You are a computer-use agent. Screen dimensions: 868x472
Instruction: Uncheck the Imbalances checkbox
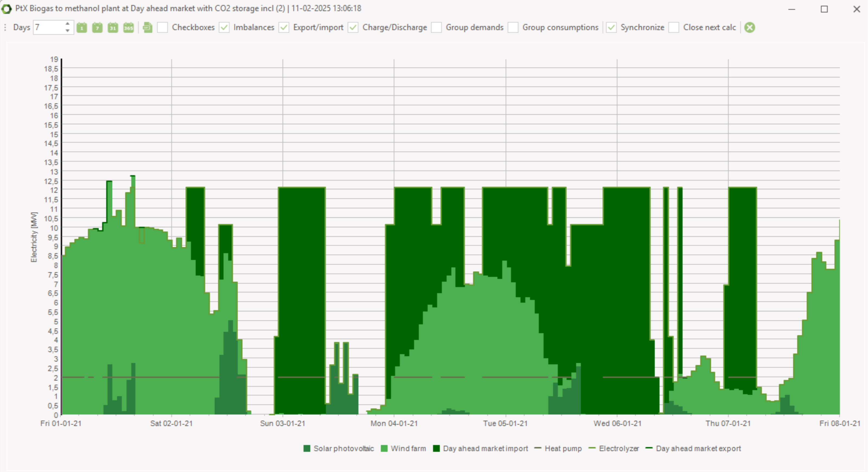tap(224, 28)
